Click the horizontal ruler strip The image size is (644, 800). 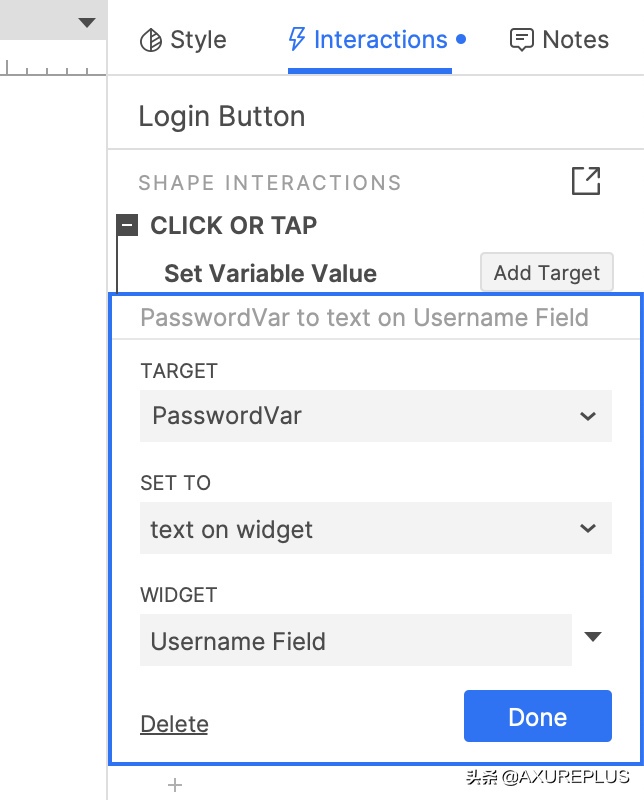click(52, 68)
